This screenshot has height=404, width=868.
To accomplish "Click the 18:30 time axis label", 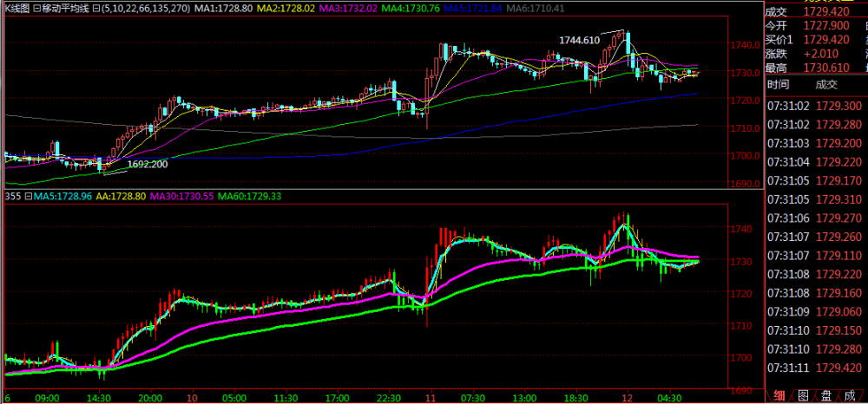I will click(x=575, y=398).
